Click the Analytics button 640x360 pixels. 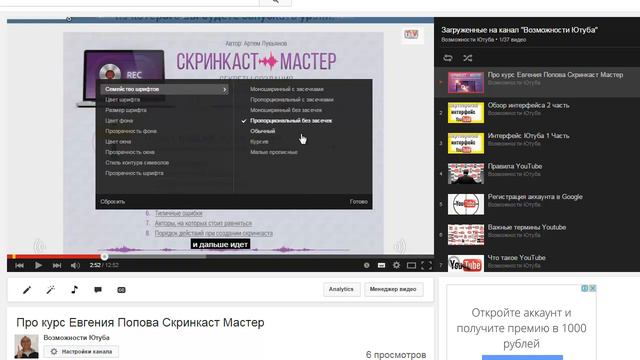coord(341,289)
